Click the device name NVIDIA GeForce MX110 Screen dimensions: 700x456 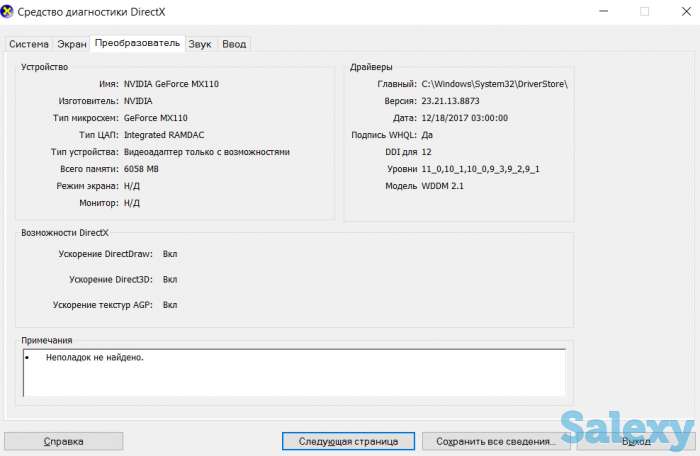click(x=171, y=84)
